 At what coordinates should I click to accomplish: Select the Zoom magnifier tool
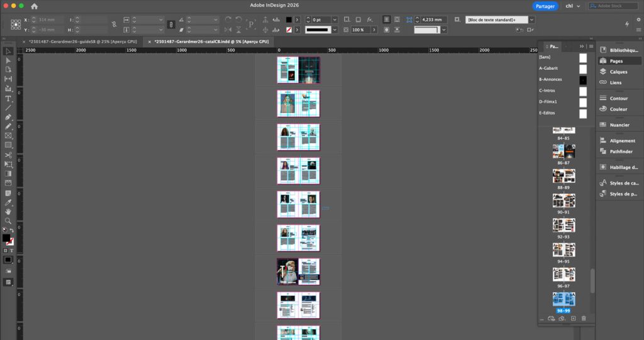click(8, 221)
